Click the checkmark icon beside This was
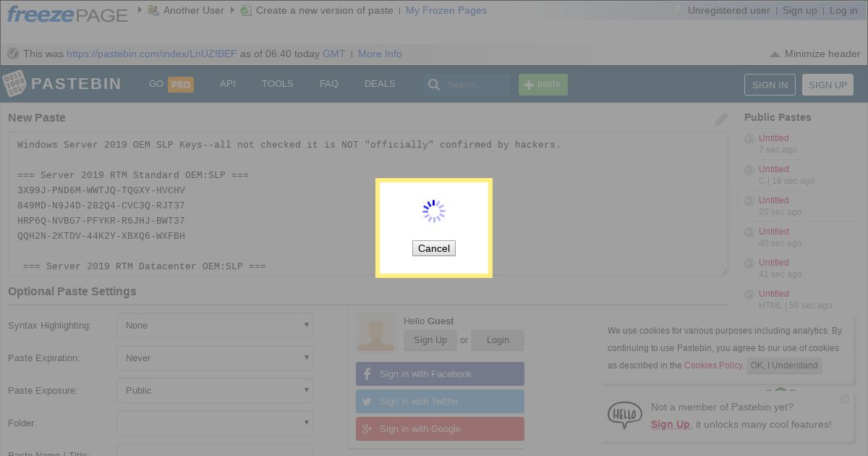Screen dimensions: 868x456 pyautogui.click(x=13, y=54)
